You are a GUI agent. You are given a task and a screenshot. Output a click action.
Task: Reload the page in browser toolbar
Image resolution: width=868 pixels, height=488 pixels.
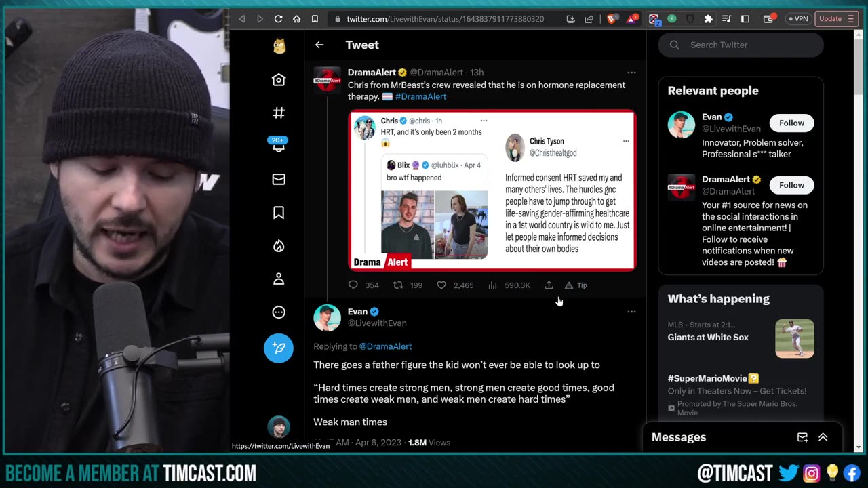[278, 19]
